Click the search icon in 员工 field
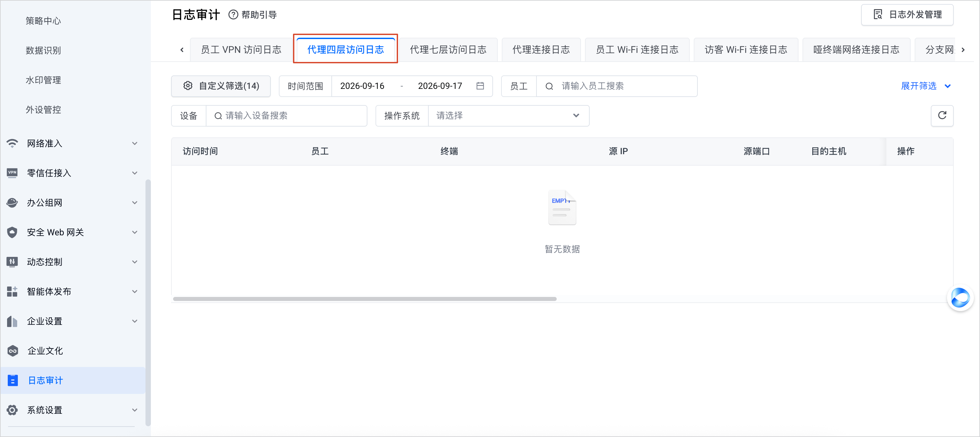 pos(549,86)
